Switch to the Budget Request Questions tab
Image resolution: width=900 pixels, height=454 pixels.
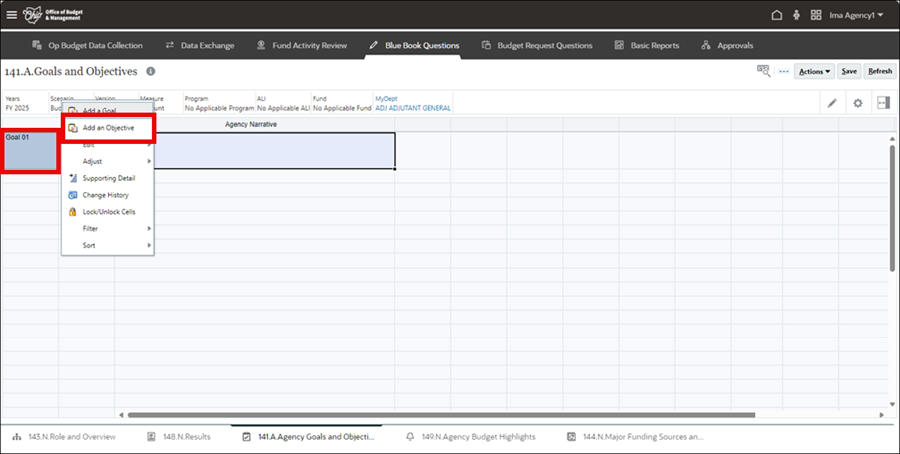[x=537, y=45]
